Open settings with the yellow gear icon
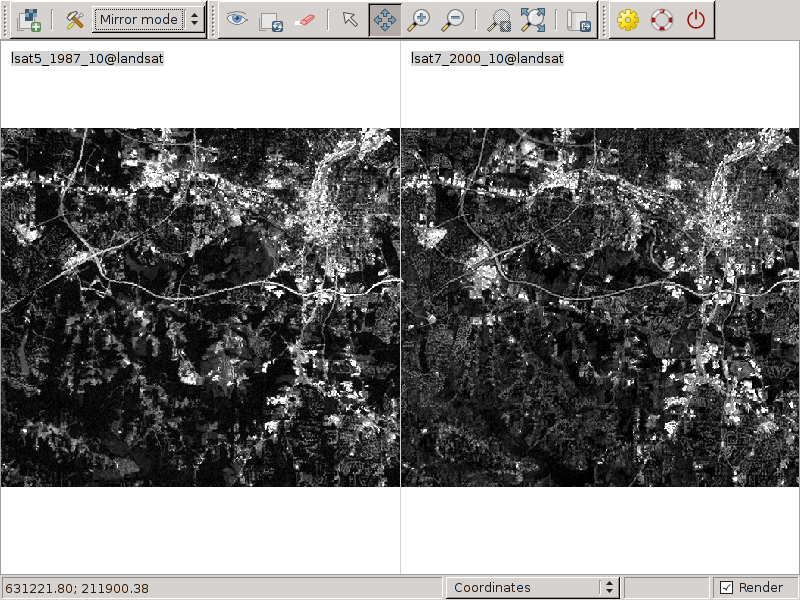The image size is (800, 600). (x=627, y=19)
